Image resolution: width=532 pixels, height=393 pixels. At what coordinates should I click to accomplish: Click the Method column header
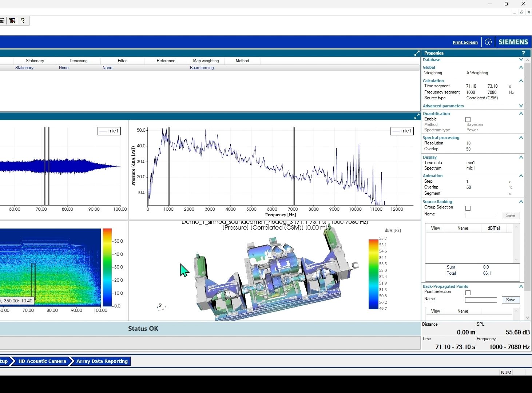coord(242,61)
